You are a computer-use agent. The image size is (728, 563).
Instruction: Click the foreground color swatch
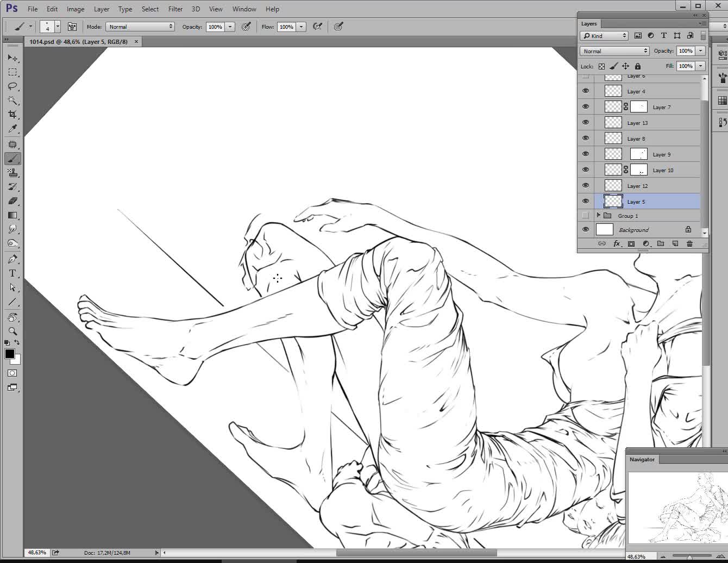(x=9, y=354)
